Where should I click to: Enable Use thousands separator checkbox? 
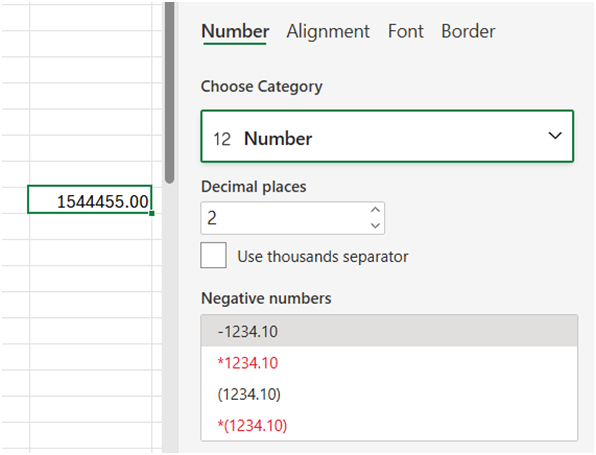(214, 255)
